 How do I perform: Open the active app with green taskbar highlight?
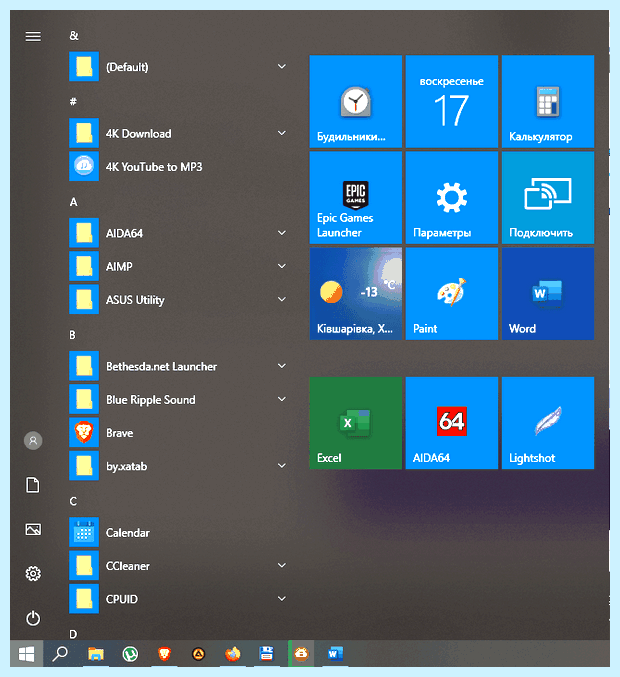click(x=301, y=654)
